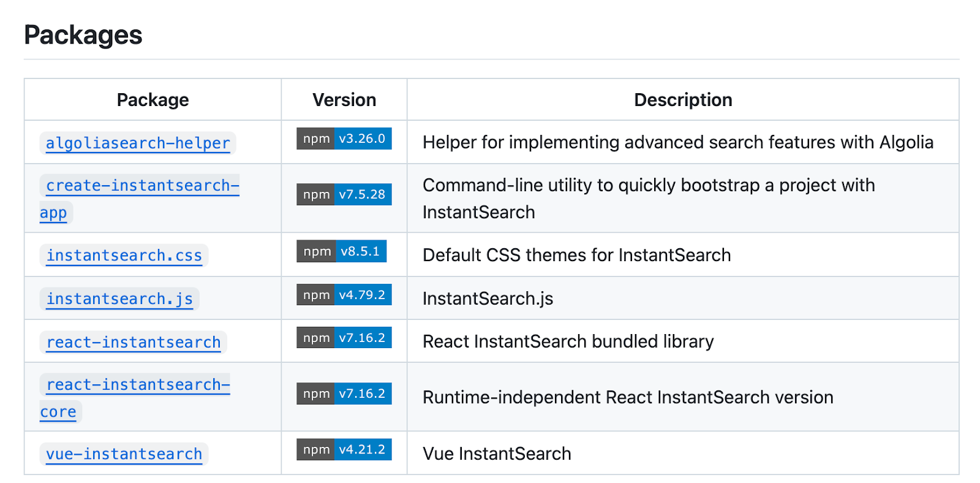Click the npm v3.26.0 version badge
980x483 pixels.
click(x=344, y=139)
